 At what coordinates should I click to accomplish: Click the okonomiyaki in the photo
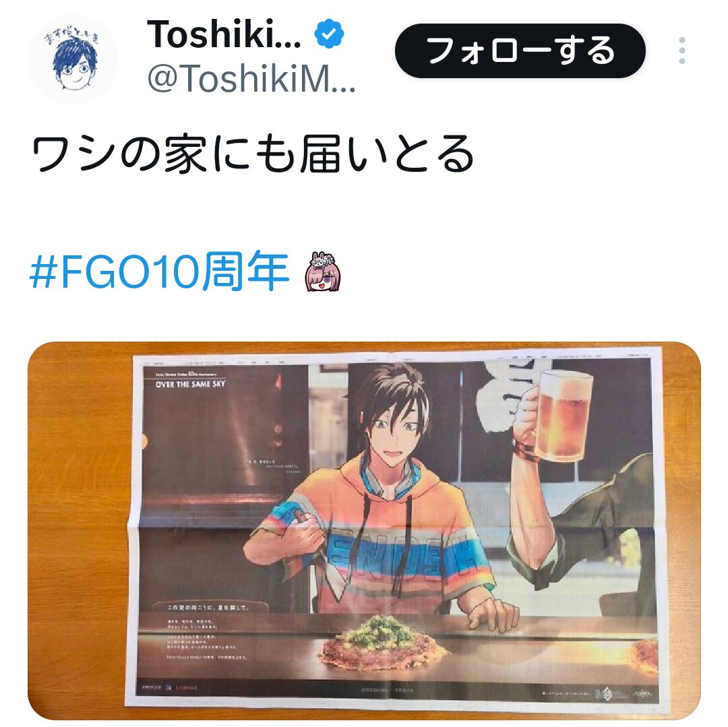coord(382,643)
